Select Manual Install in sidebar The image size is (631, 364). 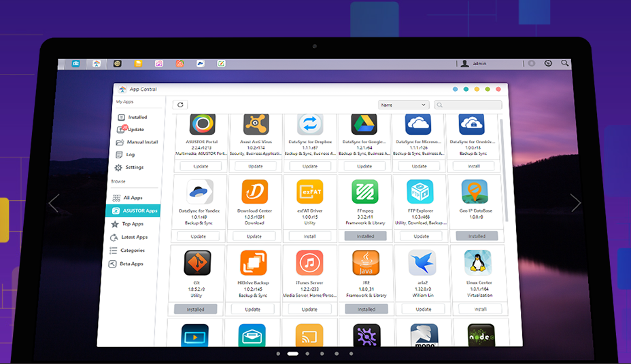pos(137,142)
